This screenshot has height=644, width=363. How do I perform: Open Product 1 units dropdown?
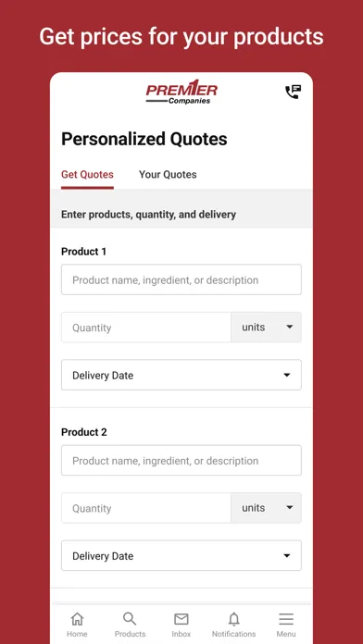[x=266, y=328]
